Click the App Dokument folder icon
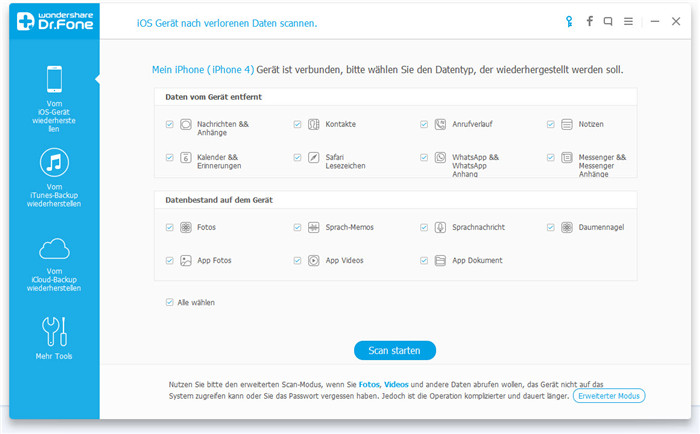The height and width of the screenshot is (434, 700). click(x=440, y=260)
